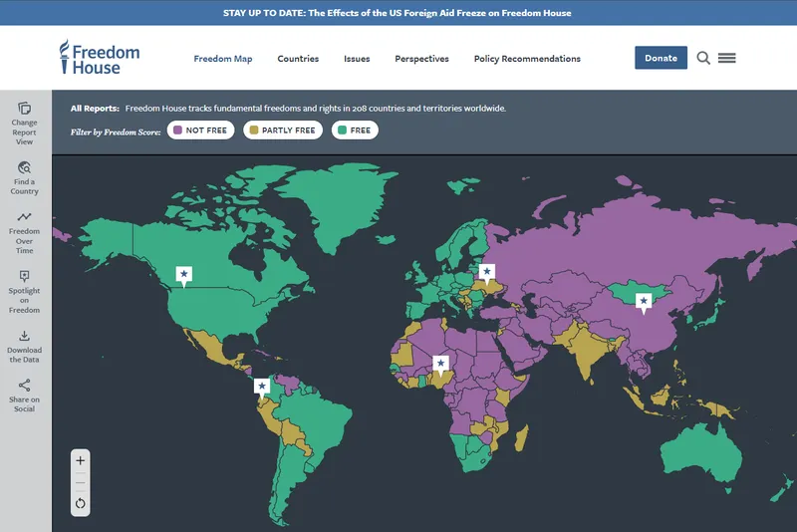
Task: Open the Change Report View icon
Action: click(24, 109)
